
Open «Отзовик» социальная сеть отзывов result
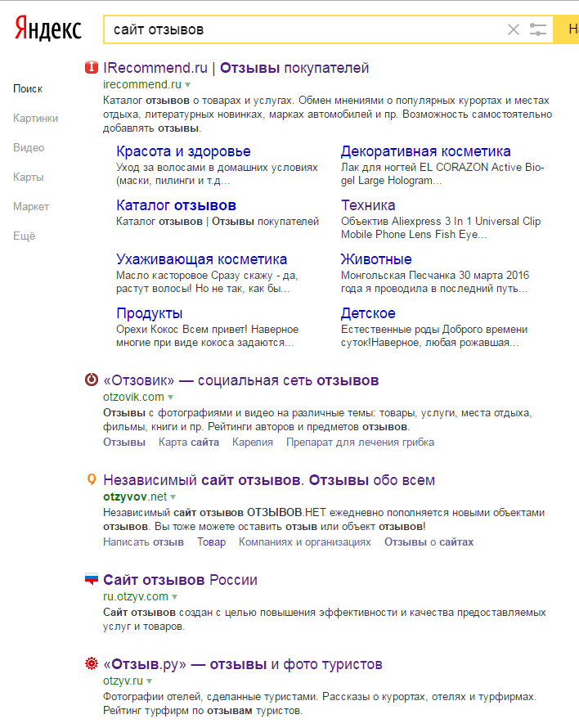pyautogui.click(x=241, y=380)
